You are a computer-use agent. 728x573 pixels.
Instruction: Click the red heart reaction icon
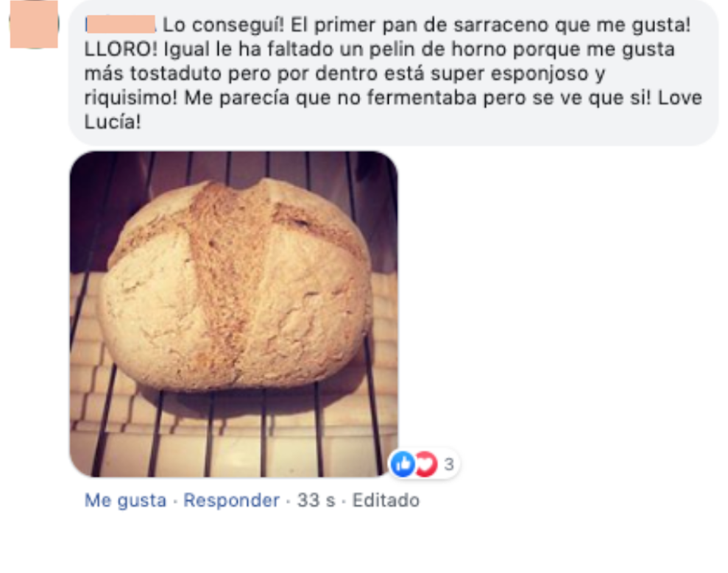[426, 463]
